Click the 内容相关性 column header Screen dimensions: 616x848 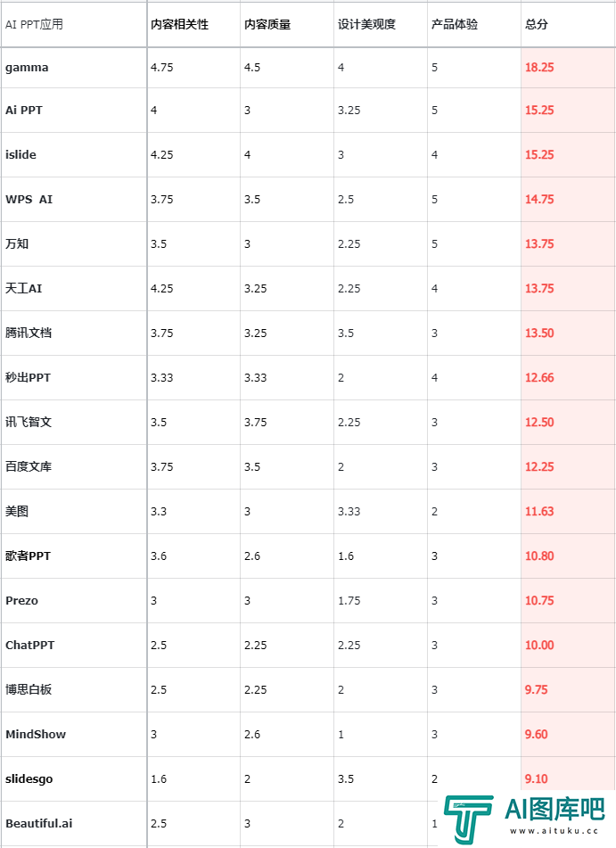179,24
